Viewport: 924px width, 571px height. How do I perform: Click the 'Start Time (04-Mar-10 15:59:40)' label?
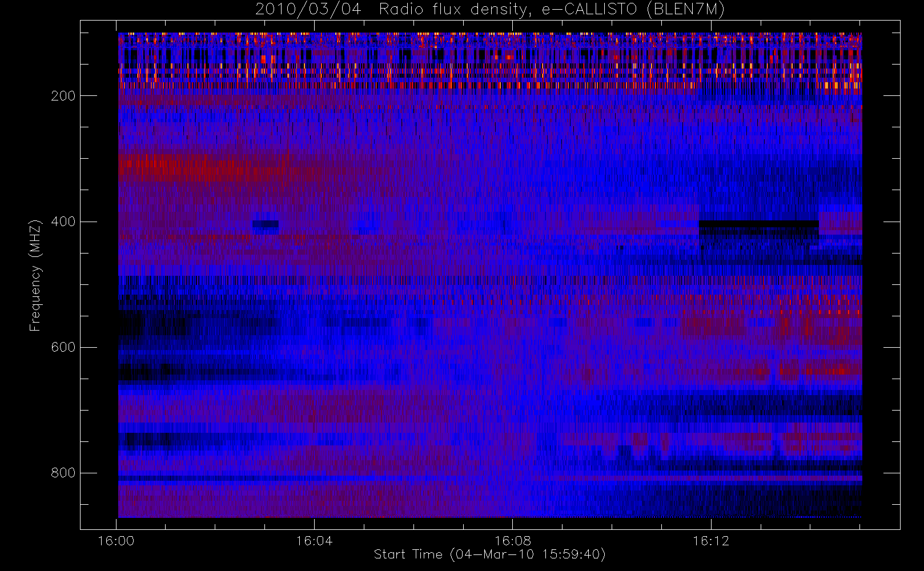tap(489, 554)
